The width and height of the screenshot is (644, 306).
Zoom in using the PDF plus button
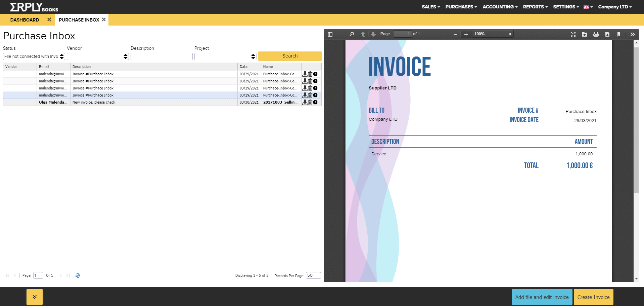(466, 34)
